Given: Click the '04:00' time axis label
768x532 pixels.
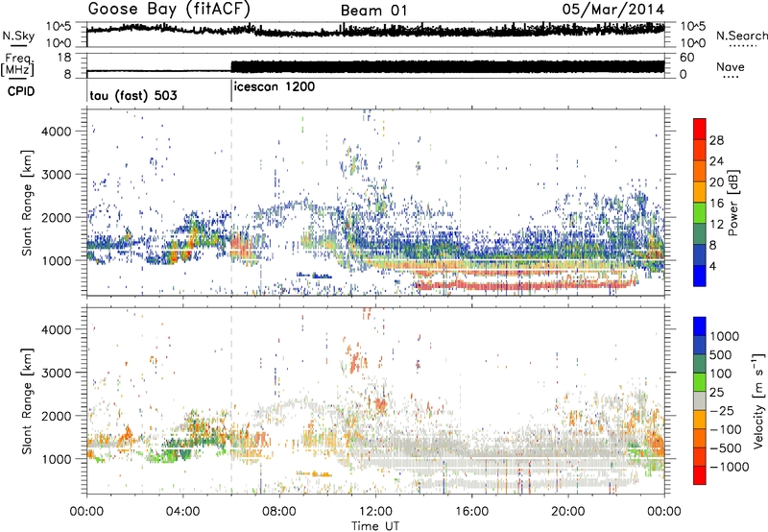Looking at the screenshot, I should pos(182,512).
